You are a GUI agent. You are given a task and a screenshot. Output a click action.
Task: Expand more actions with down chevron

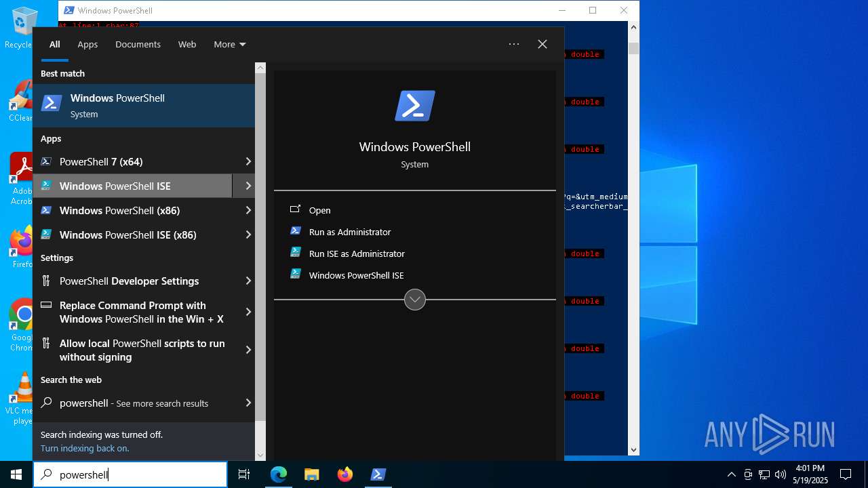pos(415,300)
